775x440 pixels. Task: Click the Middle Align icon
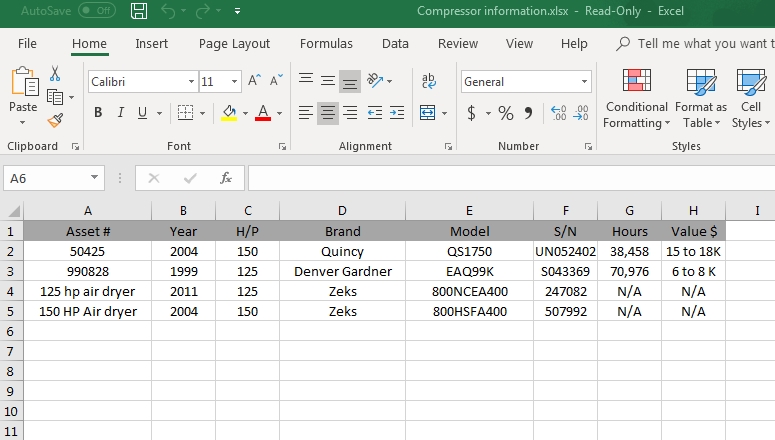pos(328,81)
